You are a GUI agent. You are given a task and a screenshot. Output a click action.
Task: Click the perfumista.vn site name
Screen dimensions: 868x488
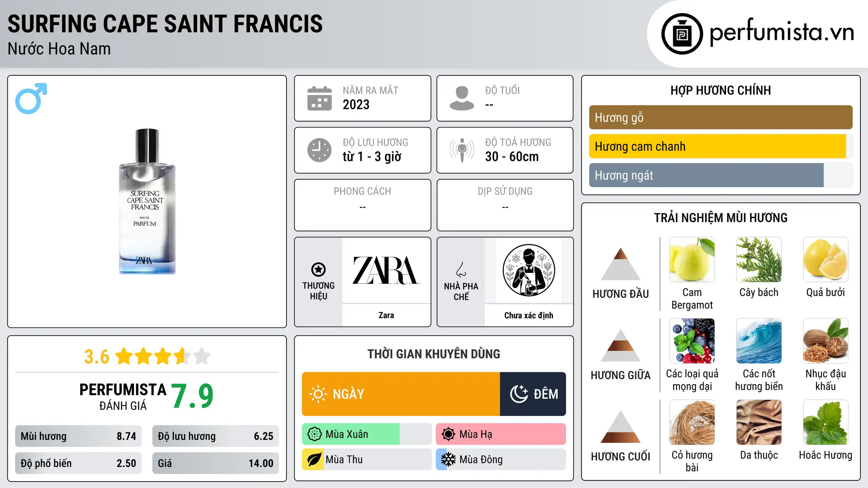point(782,32)
